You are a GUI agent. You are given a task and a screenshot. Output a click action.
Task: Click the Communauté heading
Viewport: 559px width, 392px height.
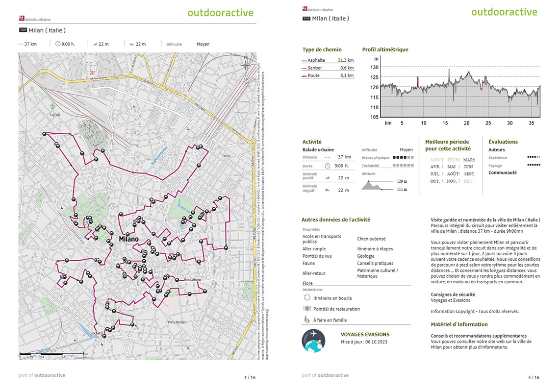(503, 172)
